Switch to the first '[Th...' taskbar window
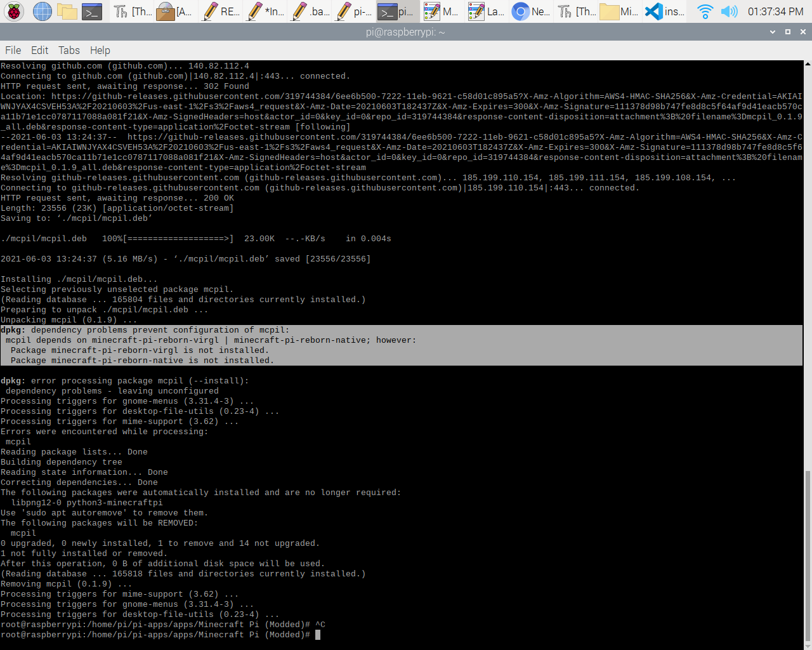 (x=132, y=11)
